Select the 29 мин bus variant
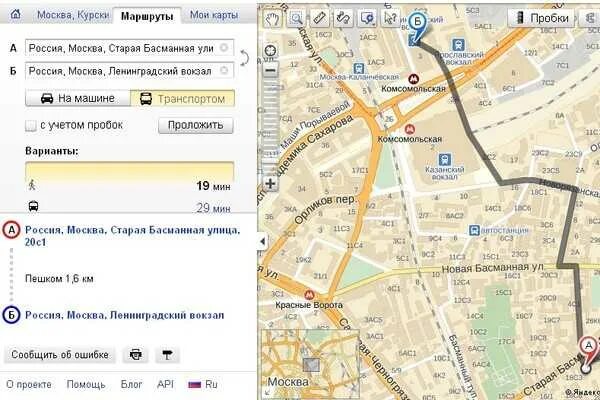 [130, 207]
